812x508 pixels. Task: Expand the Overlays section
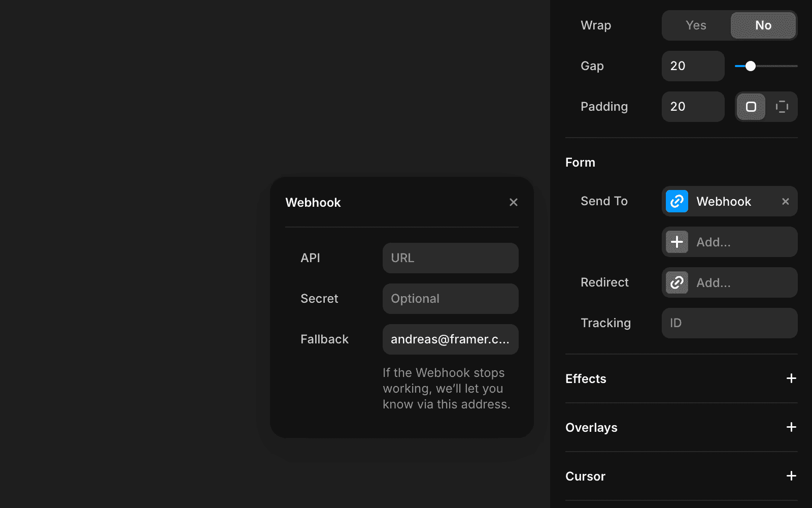791,427
